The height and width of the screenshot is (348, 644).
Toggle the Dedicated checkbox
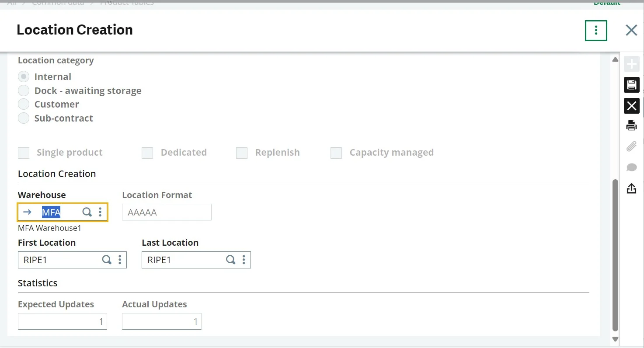tap(147, 153)
